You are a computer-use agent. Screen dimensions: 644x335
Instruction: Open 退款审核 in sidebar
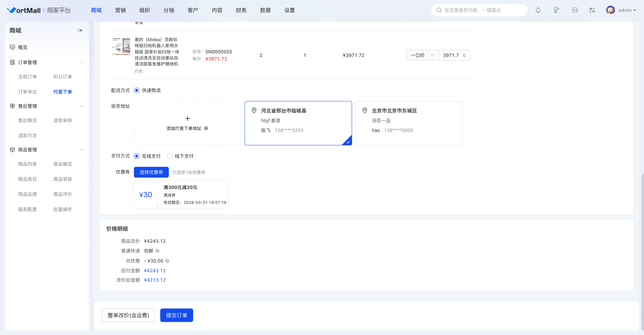[63, 121]
